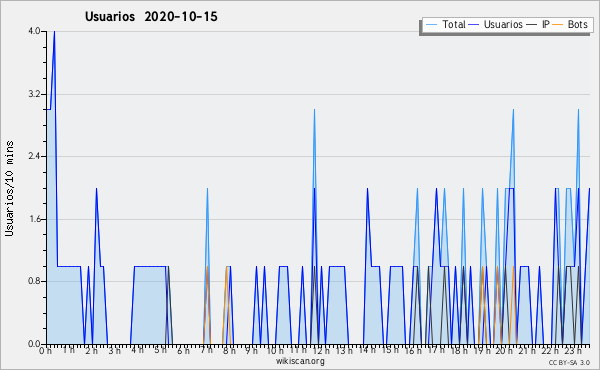Click the chart title 'Usuarios 2020-10-15'

point(151,16)
